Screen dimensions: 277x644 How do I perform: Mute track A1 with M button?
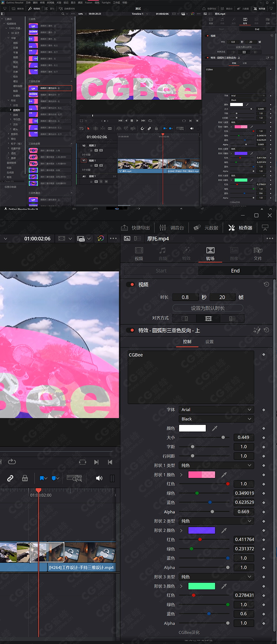106,182
